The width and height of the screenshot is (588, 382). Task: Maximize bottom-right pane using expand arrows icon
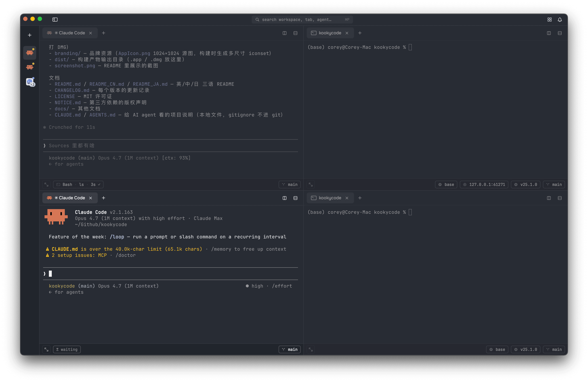click(311, 350)
